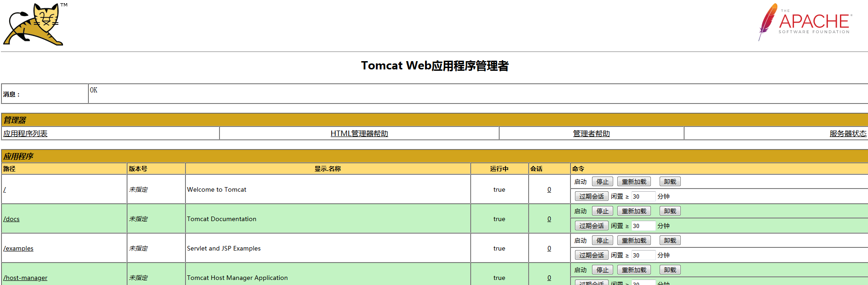868x285 pixels.
Task: Open the 管理者帮助 link
Action: coord(591,133)
